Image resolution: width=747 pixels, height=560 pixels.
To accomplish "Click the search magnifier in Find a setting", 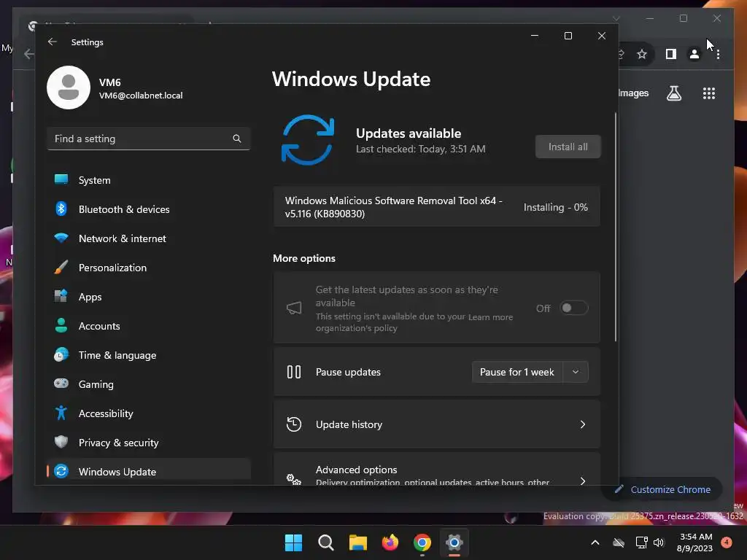I will 237,139.
